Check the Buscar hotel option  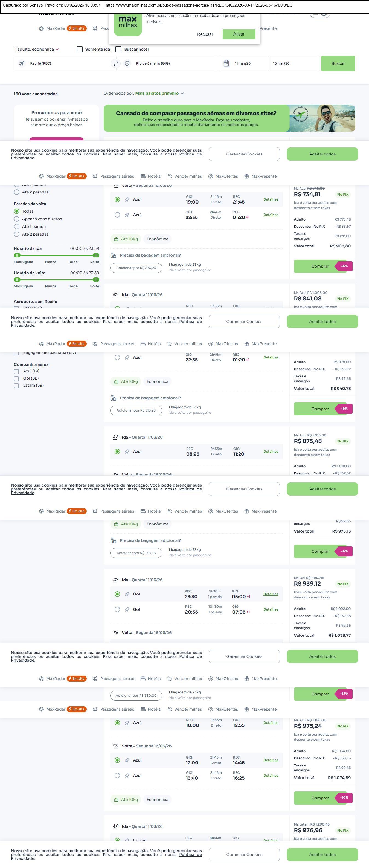[x=118, y=49]
